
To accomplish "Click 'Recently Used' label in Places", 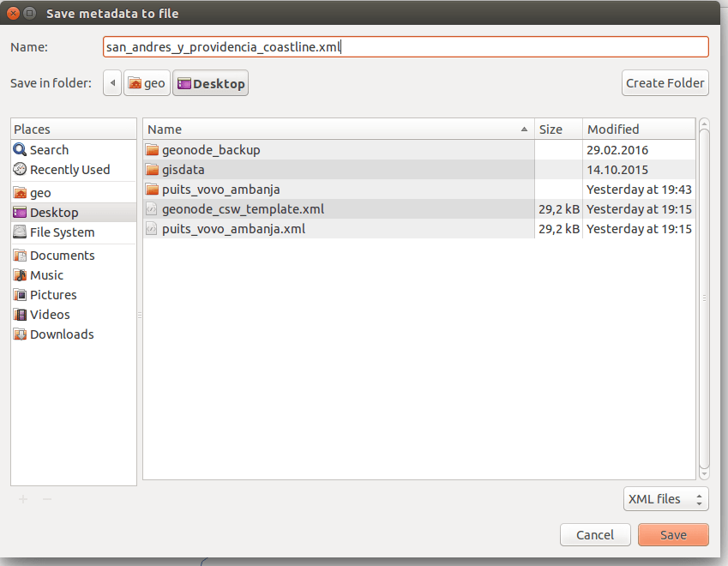I will 70,170.
